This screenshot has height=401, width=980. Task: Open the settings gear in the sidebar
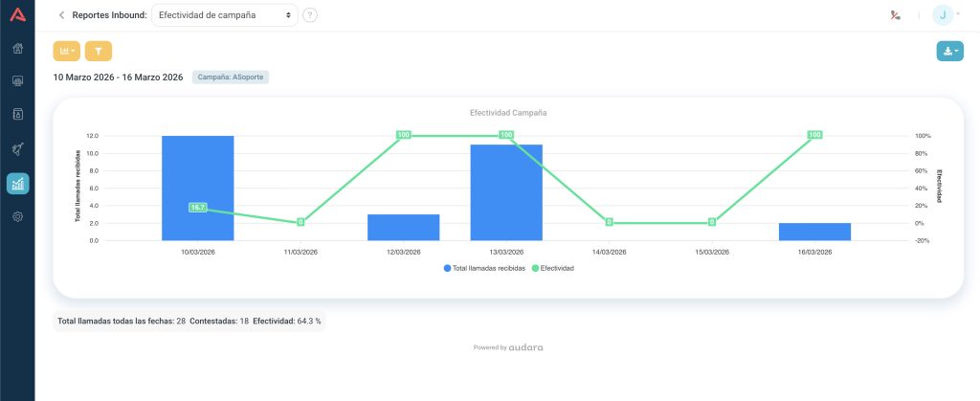click(x=17, y=217)
